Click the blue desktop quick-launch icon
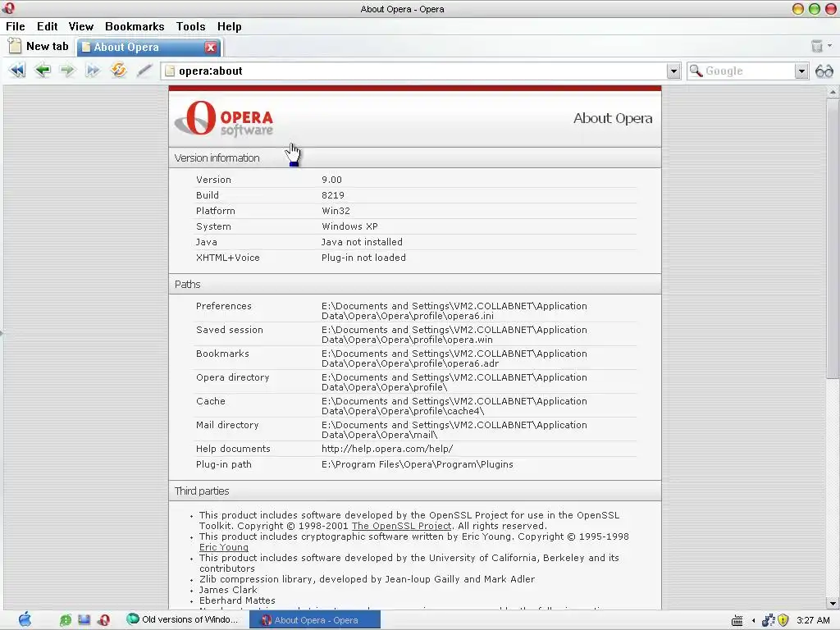This screenshot has height=630, width=840. click(84, 620)
